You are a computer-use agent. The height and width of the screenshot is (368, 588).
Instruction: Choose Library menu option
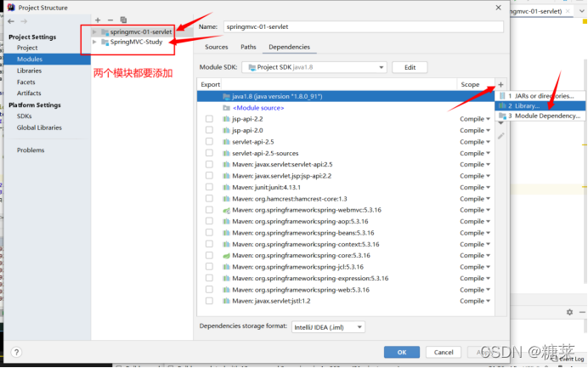tap(540, 105)
